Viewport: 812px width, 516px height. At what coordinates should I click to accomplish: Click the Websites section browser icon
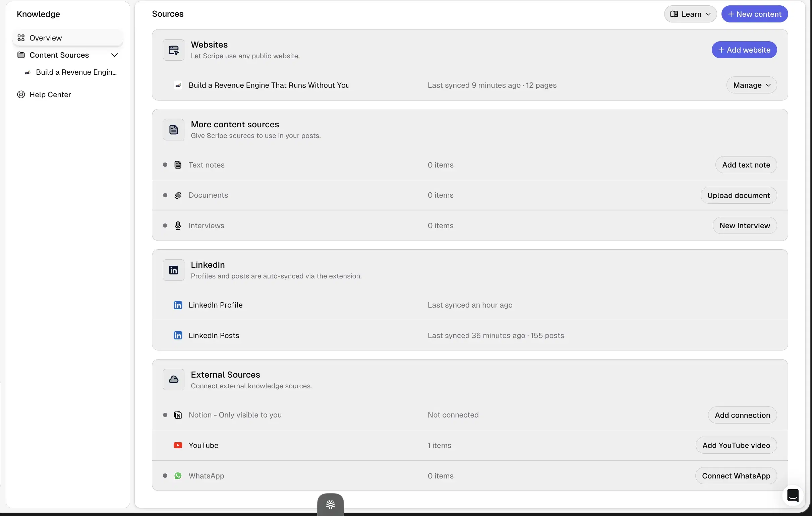[x=173, y=50]
